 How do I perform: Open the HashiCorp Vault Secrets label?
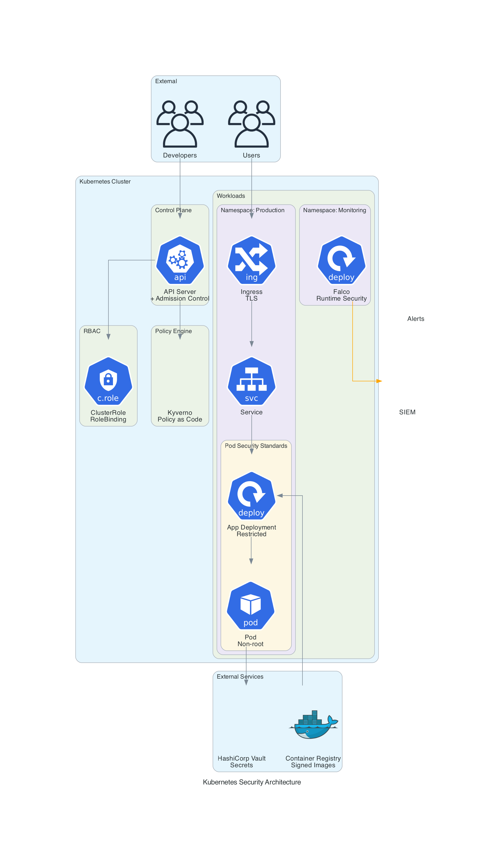tap(242, 762)
